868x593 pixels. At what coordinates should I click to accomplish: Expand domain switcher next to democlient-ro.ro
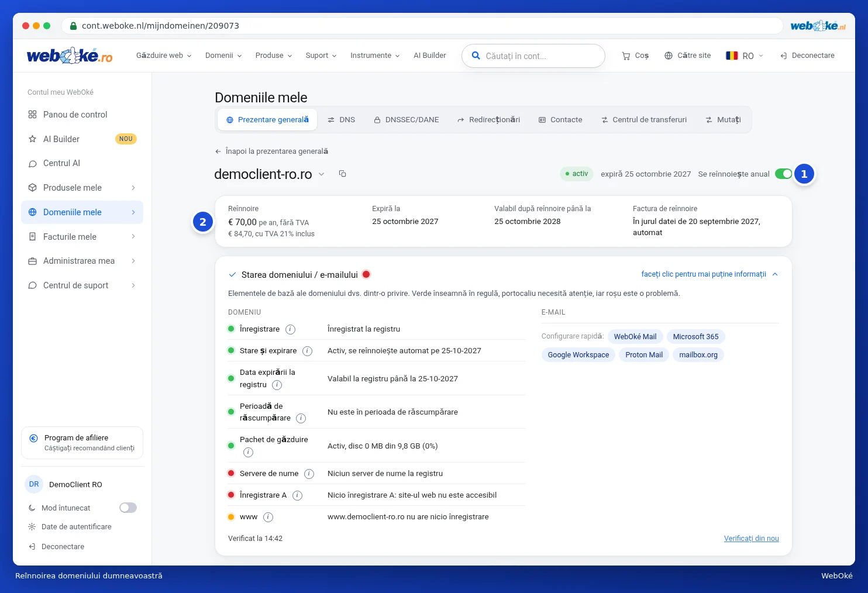(x=321, y=174)
